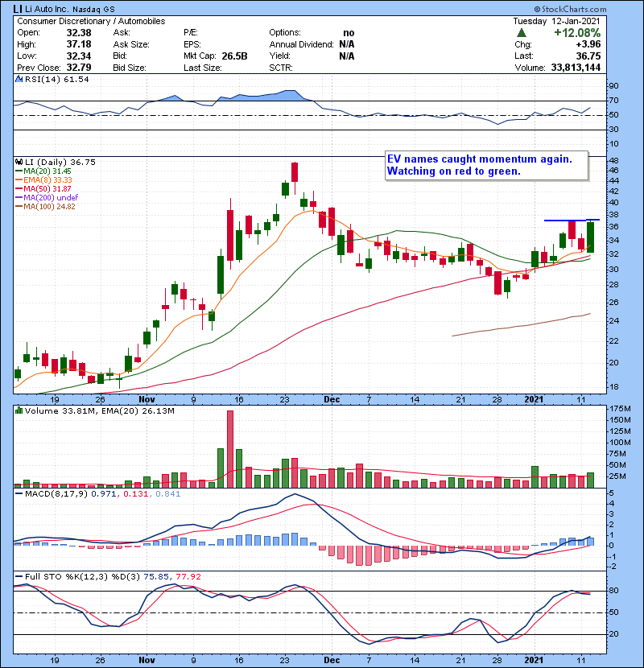Click the Open value 32.38

[x=79, y=33]
